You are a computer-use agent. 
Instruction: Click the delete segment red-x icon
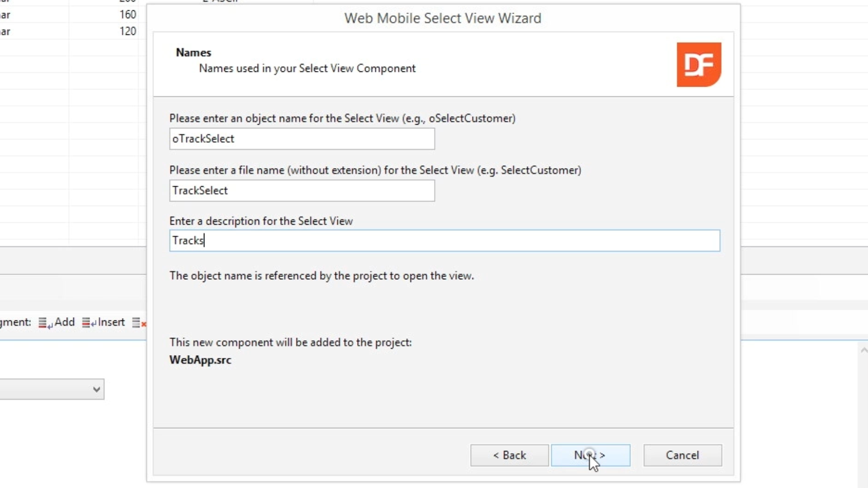tap(139, 323)
